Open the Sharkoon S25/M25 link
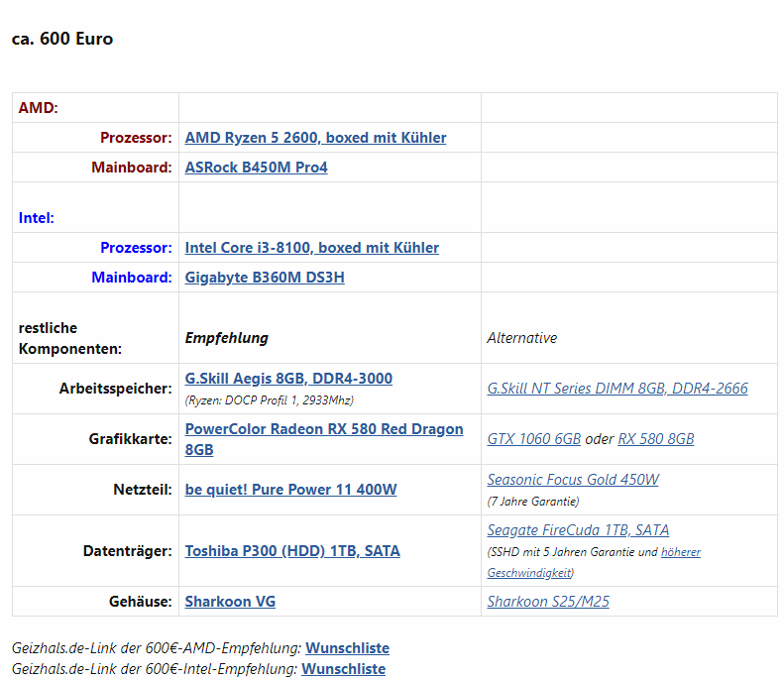The image size is (784, 681). coord(548,602)
